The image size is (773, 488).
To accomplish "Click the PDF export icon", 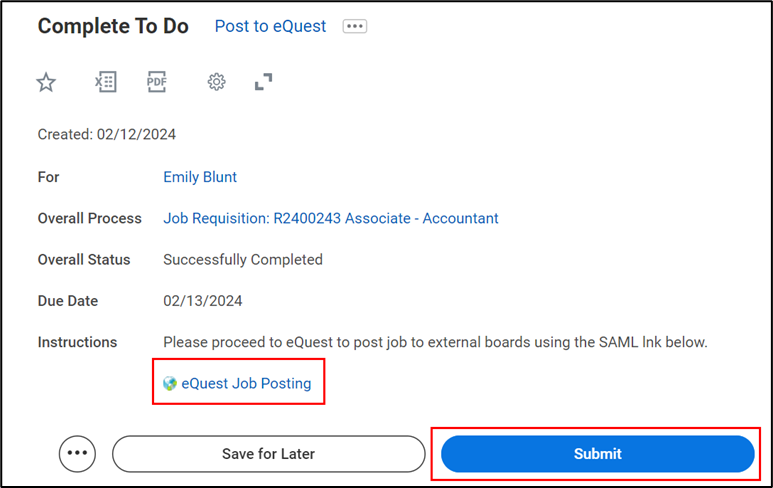I will [157, 83].
